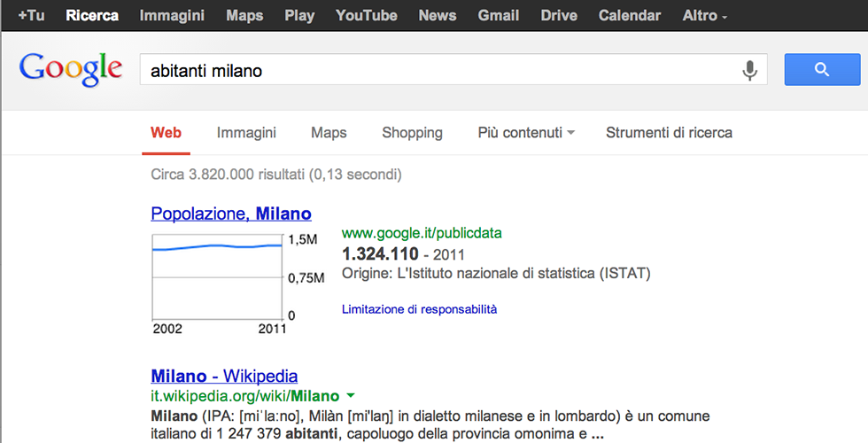The width and height of the screenshot is (868, 443).
Task: Open the Shopping results tab
Action: click(x=412, y=133)
